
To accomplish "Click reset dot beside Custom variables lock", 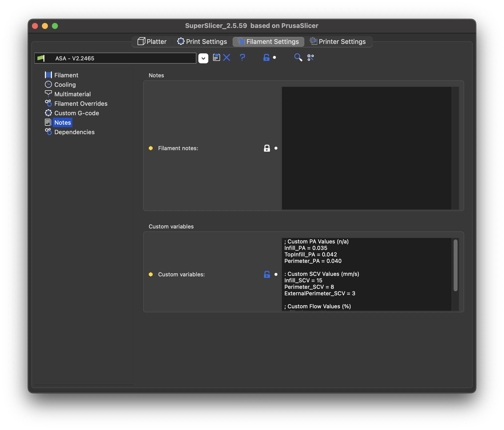I will 276,274.
